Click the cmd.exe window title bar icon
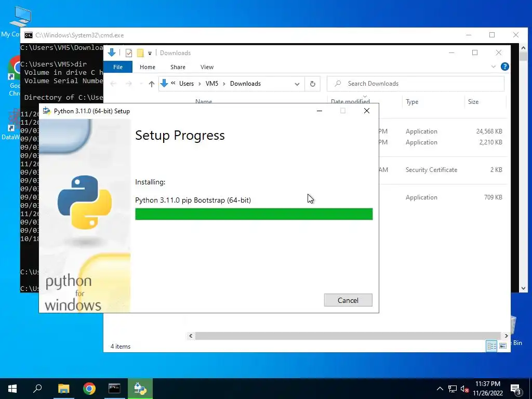 pos(29,35)
